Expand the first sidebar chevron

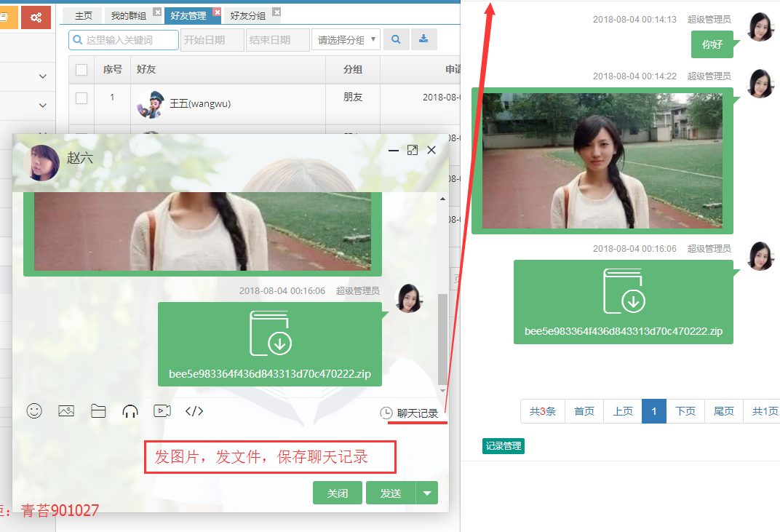coord(43,76)
